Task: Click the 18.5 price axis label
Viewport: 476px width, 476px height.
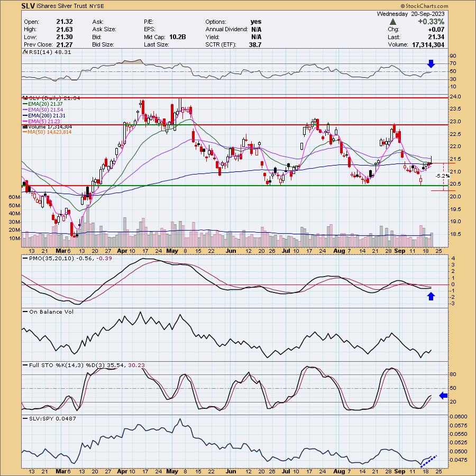Action: coord(455,234)
